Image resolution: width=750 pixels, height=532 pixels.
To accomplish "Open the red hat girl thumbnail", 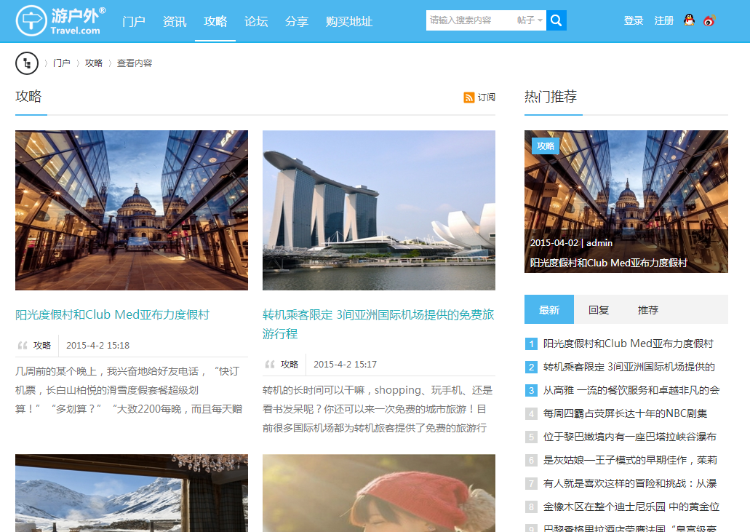I will [x=379, y=493].
